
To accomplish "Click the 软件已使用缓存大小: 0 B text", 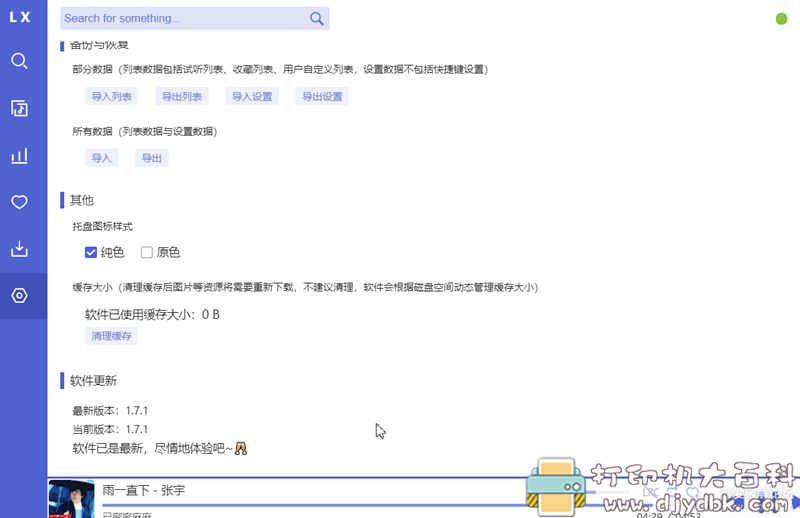I will pos(152,315).
